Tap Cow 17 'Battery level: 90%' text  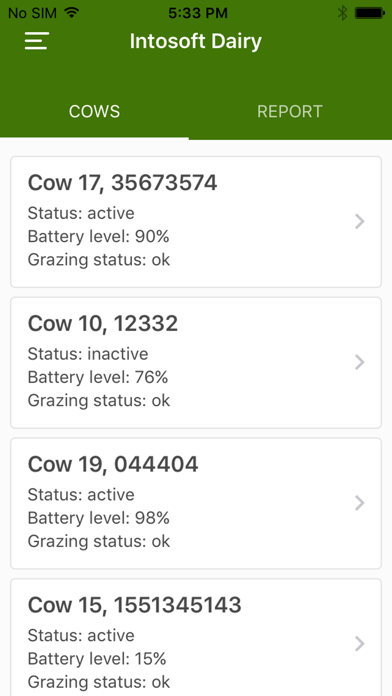tap(99, 237)
